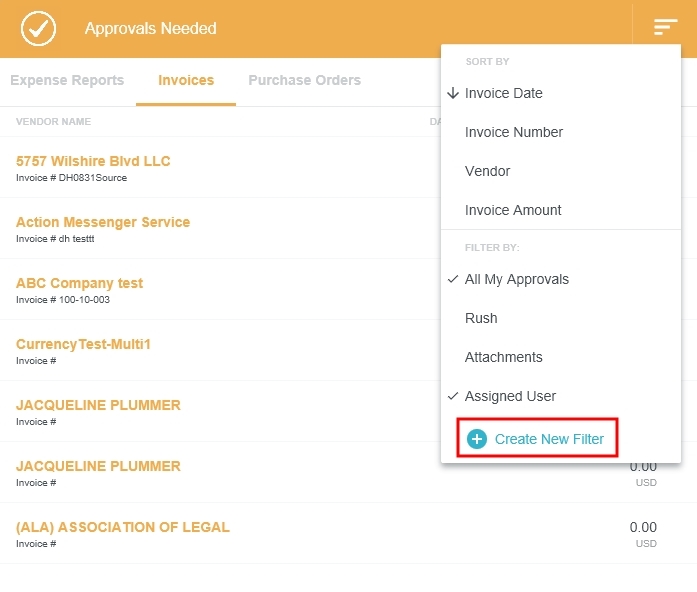
Task: Open Action Messenger Service invoice
Action: click(x=102, y=222)
